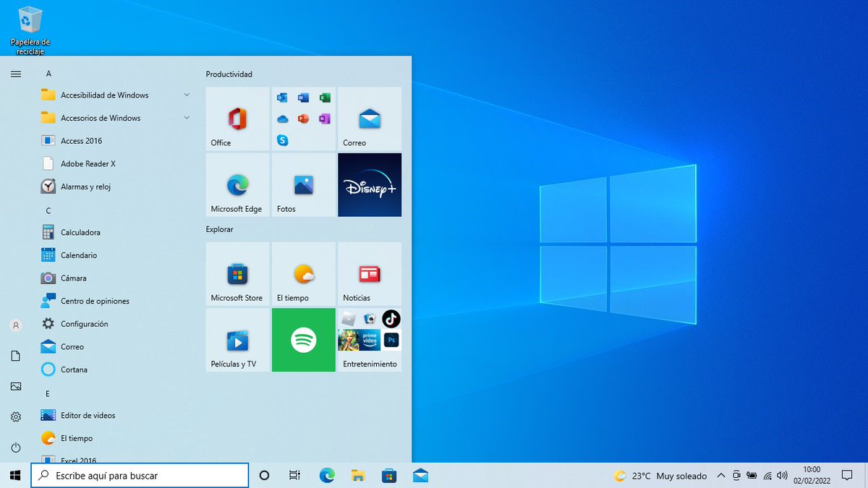
Task: Launch Spotify from its green Start tile
Action: 303,340
